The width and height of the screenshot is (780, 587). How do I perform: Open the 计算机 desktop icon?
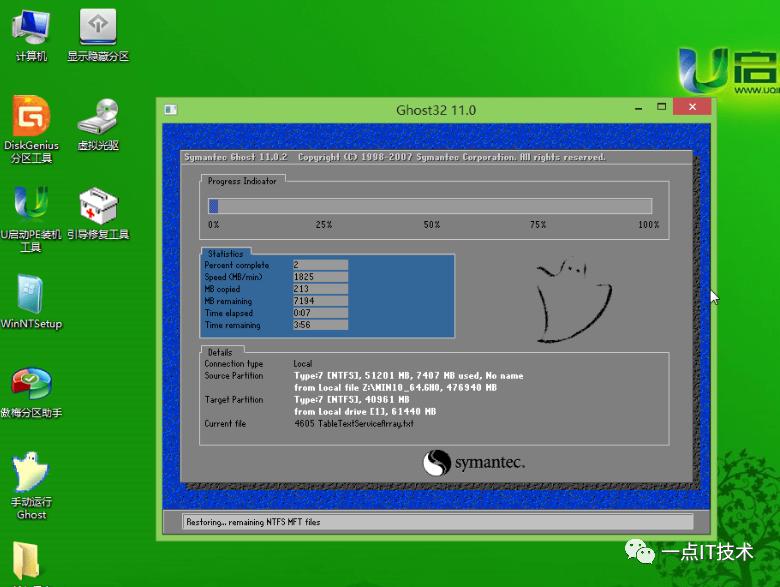(31, 28)
